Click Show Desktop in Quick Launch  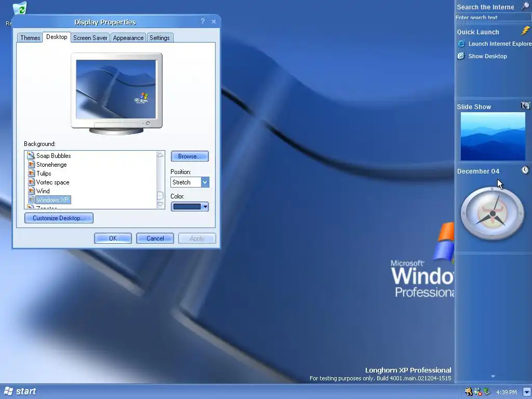pos(487,56)
